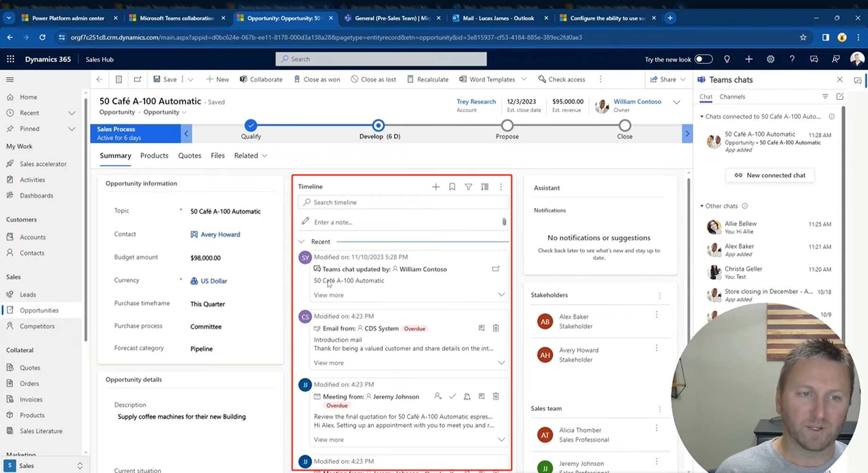
Task: Open the US Dollar currency link
Action: pyautogui.click(x=214, y=281)
